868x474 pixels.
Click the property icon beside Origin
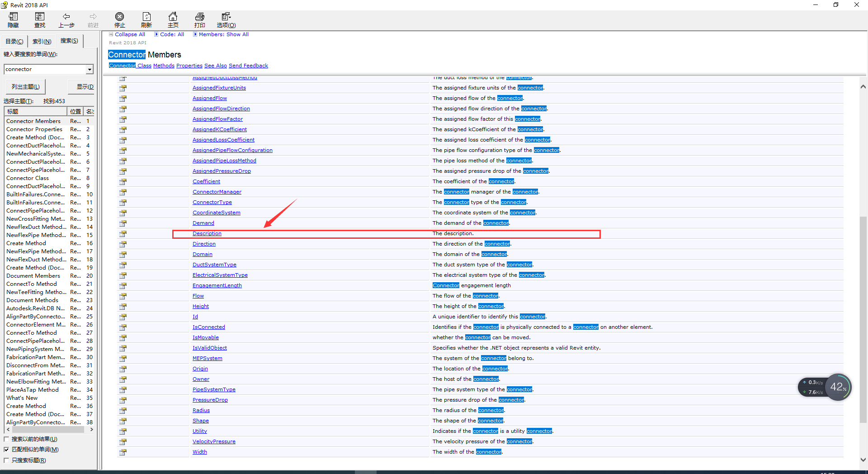pos(123,369)
